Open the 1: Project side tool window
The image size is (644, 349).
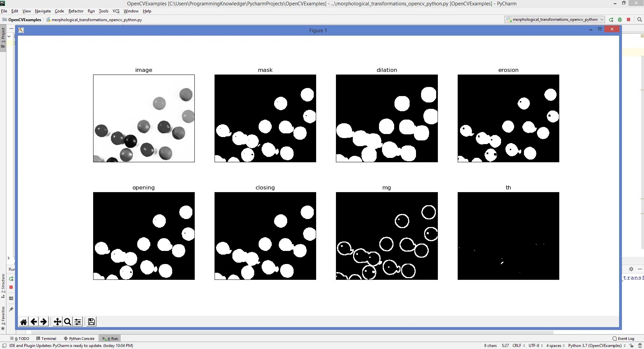click(x=3, y=38)
